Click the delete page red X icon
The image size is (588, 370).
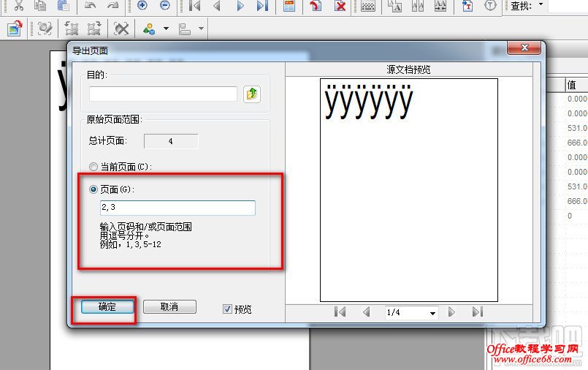(x=340, y=6)
